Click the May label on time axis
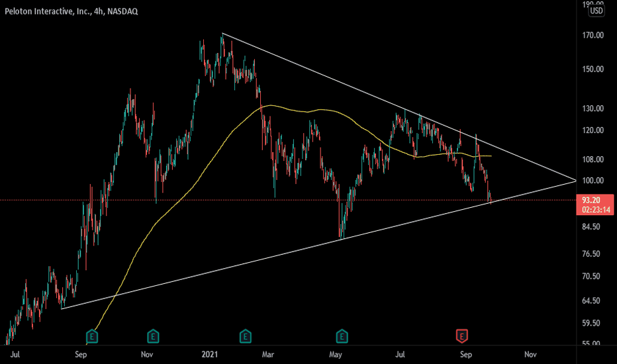Viewport: 617px width, 364px height. coord(336,355)
